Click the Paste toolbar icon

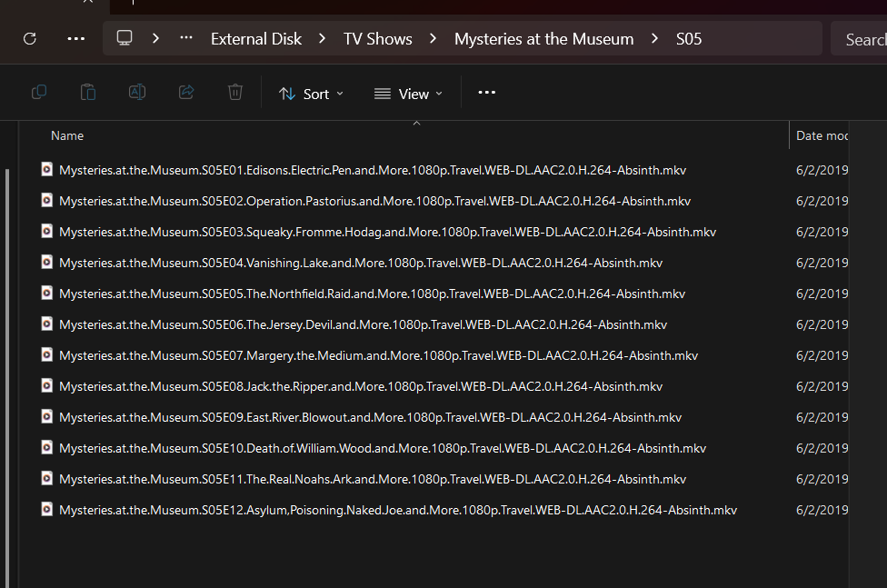87,93
